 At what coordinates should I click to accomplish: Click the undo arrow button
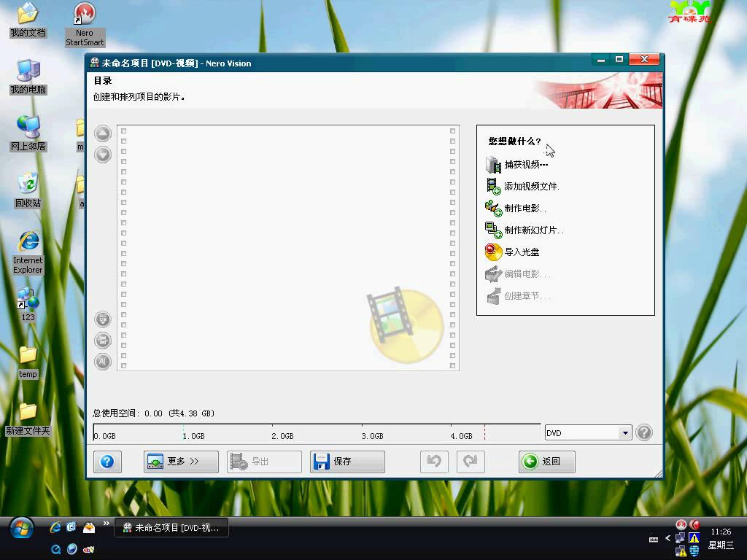click(434, 462)
